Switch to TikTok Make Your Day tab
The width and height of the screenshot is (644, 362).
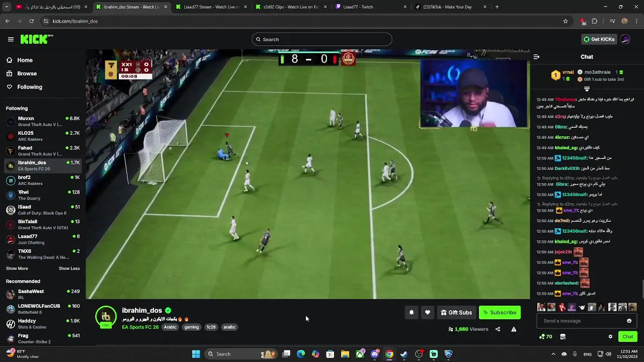[450, 7]
